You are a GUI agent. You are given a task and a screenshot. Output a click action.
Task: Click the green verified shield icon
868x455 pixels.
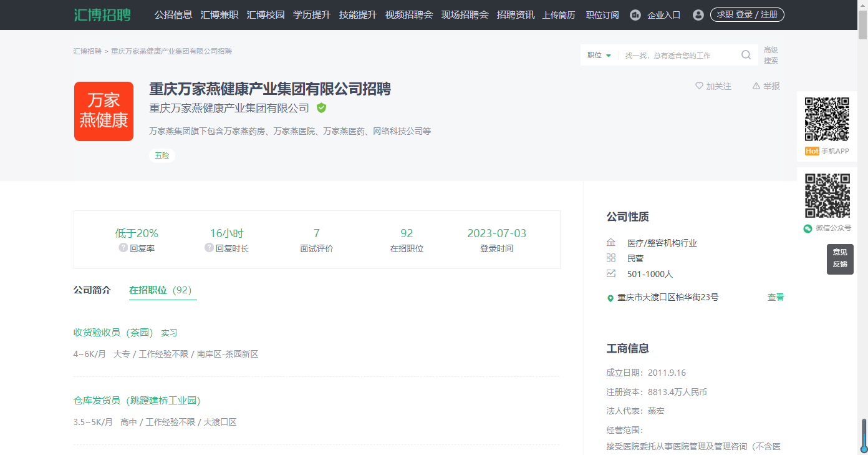click(x=321, y=108)
